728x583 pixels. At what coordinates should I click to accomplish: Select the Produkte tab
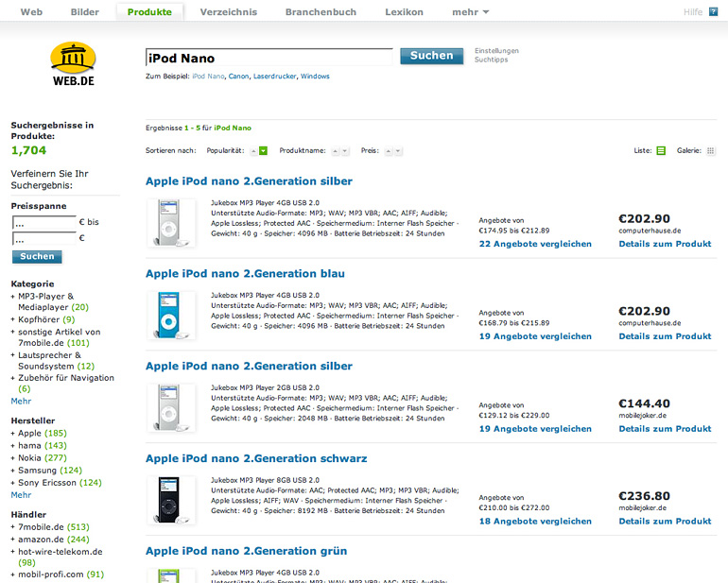coord(149,12)
